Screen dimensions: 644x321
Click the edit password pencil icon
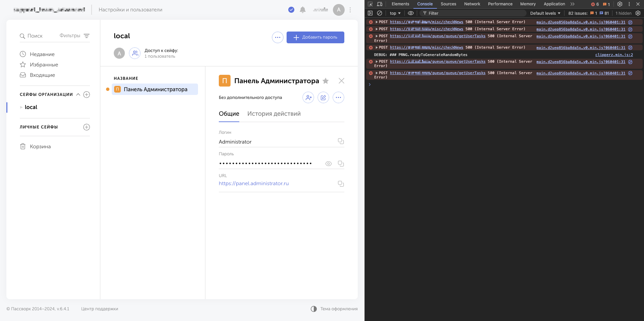pos(323,98)
